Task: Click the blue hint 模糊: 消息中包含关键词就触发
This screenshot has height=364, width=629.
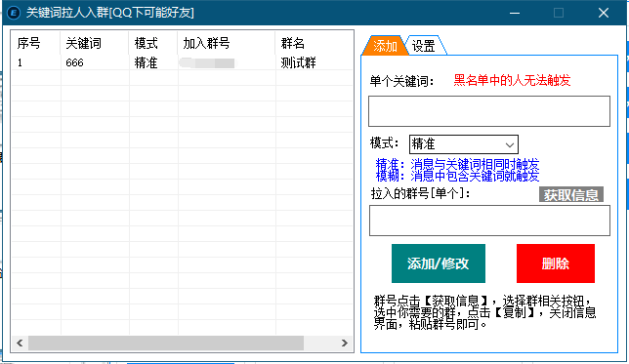Action: coord(457,176)
